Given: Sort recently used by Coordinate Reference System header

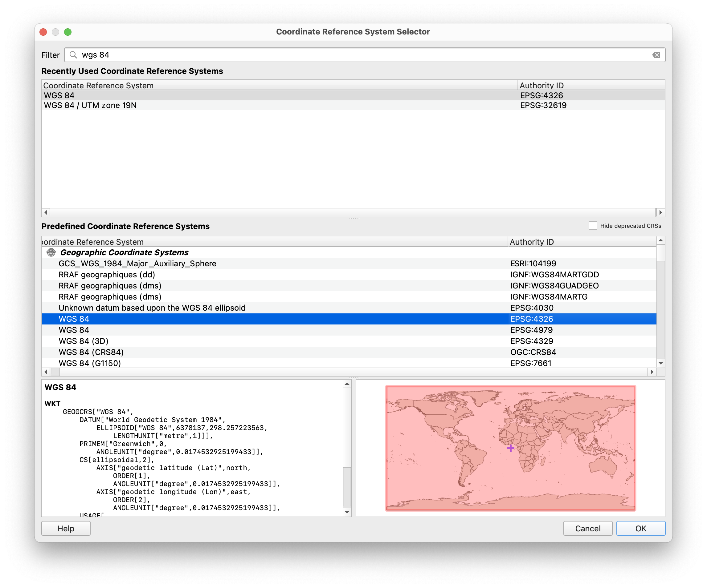Looking at the screenshot, I should pos(98,86).
